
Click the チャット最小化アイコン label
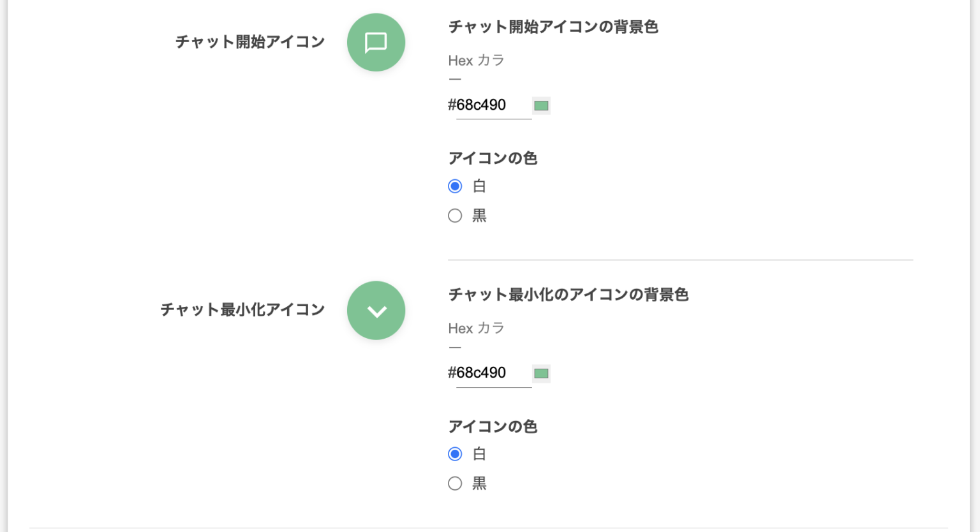242,310
